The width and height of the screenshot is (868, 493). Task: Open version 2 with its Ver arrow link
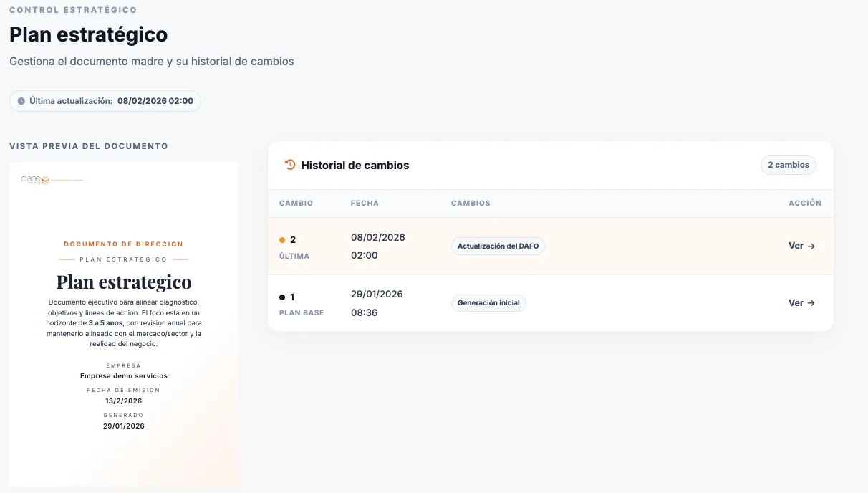[x=801, y=246]
